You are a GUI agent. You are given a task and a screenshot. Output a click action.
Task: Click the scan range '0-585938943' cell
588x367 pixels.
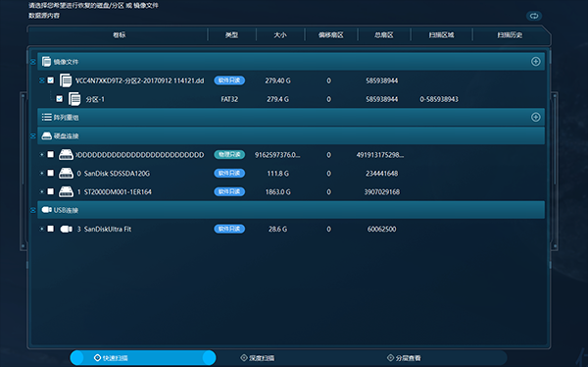click(x=439, y=99)
